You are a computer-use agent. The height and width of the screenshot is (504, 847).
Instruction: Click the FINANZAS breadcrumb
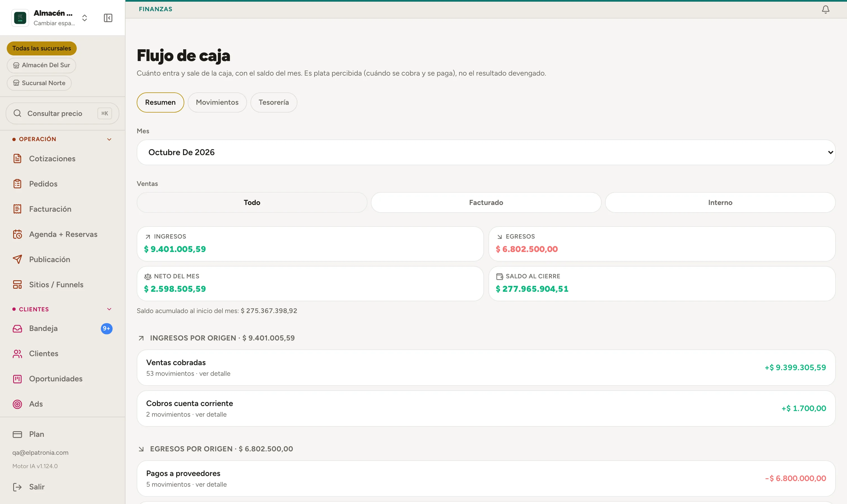(156, 9)
